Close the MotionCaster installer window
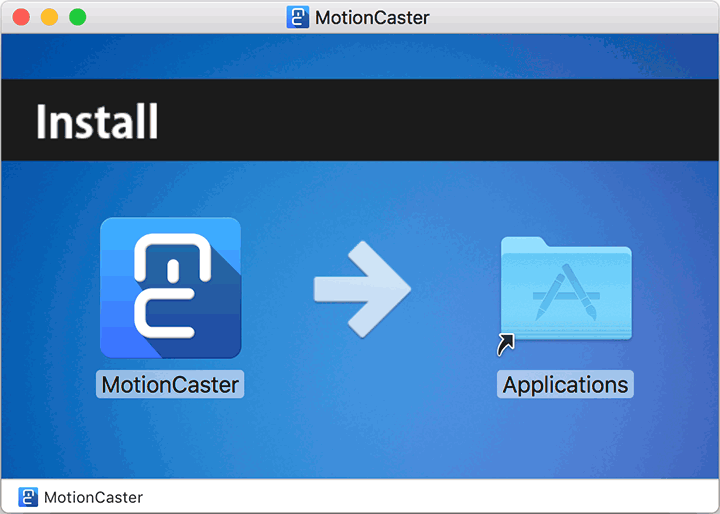 pyautogui.click(x=21, y=17)
